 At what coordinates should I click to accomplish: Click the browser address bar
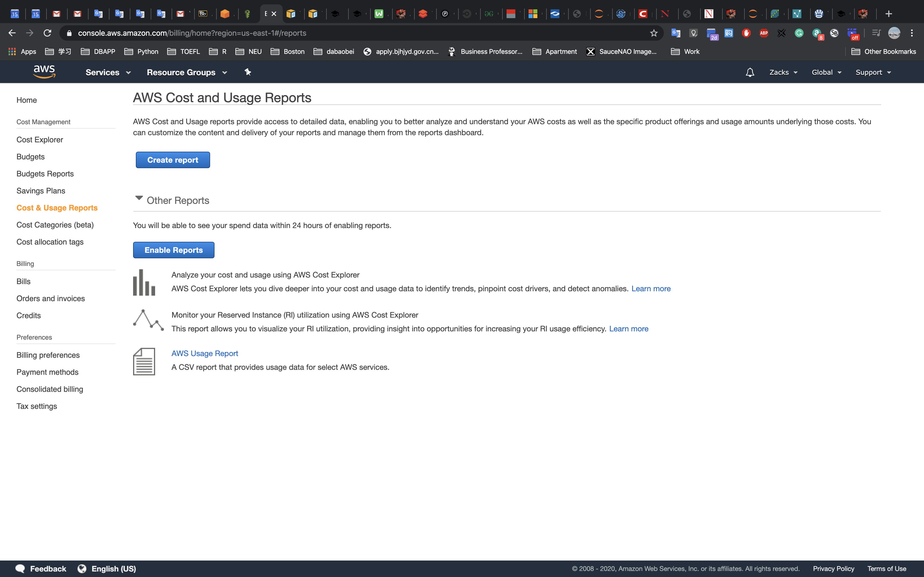(x=344, y=33)
